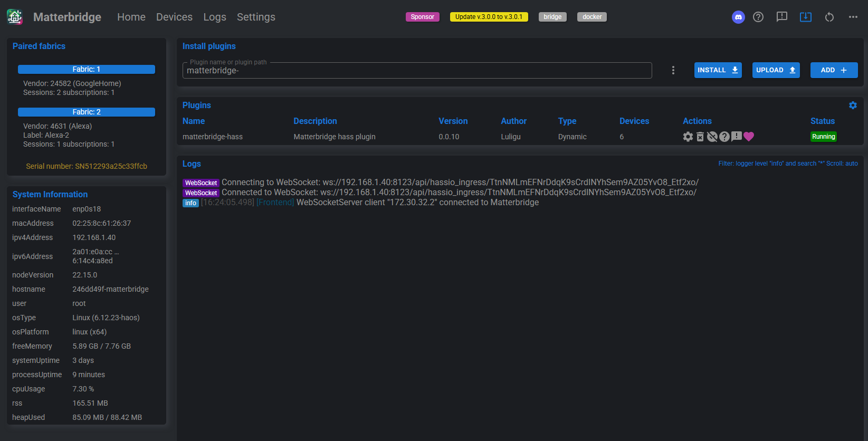Remove the matterbridge-hass plugin via trash icon
This screenshot has width=868, height=441.
(700, 137)
